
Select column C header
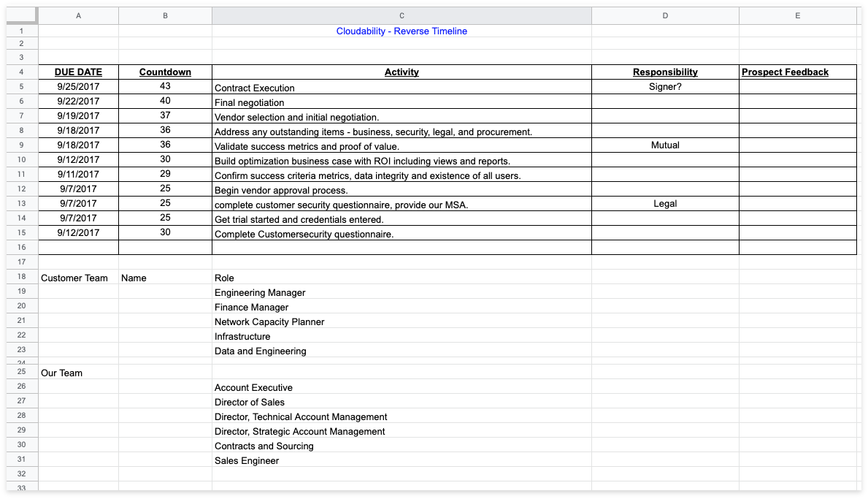401,15
